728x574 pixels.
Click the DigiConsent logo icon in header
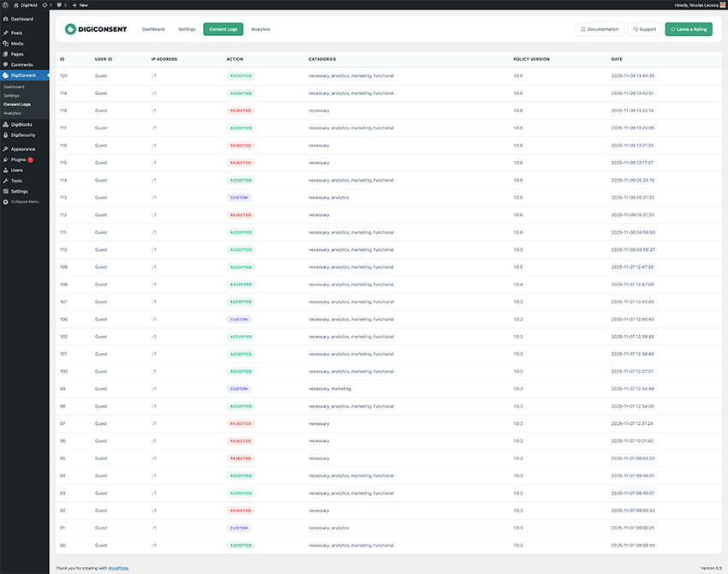70,29
